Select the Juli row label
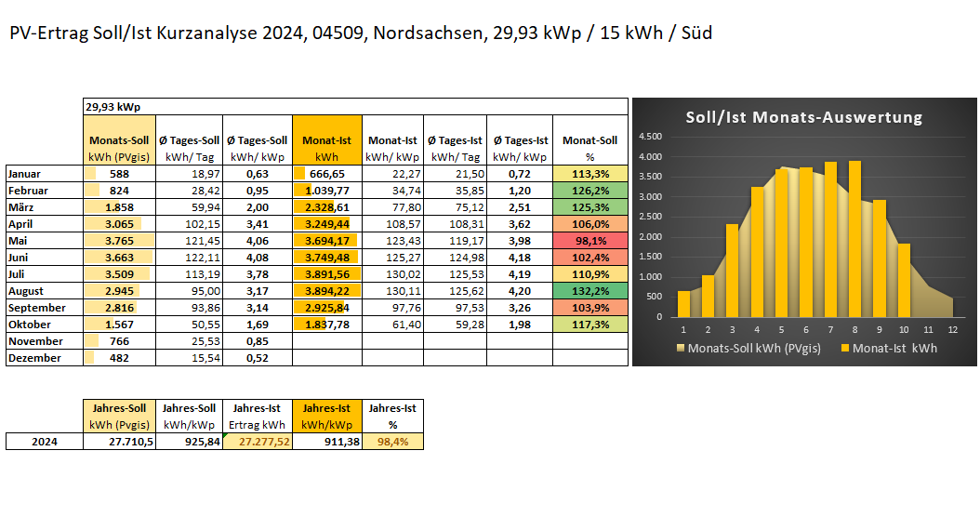The height and width of the screenshot is (517, 980). (x=45, y=273)
